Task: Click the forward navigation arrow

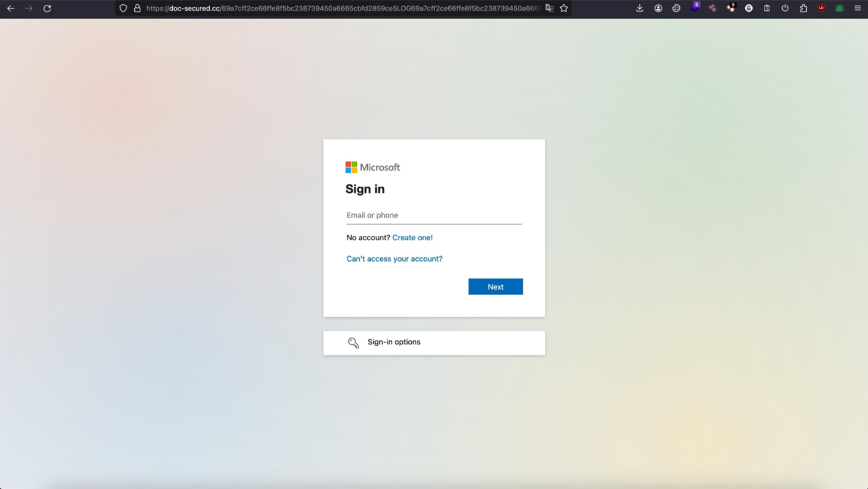Action: [x=29, y=9]
